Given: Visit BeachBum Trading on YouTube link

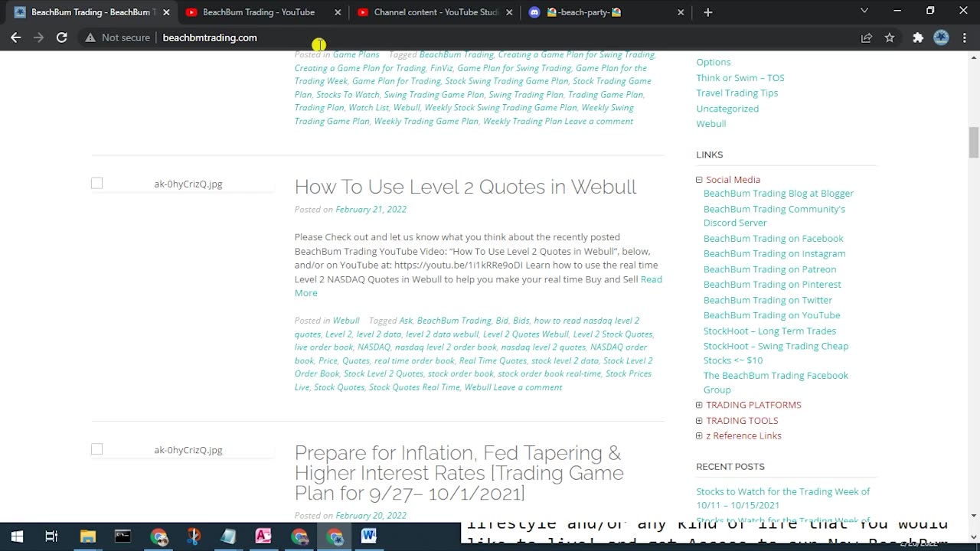Looking at the screenshot, I should tap(772, 315).
